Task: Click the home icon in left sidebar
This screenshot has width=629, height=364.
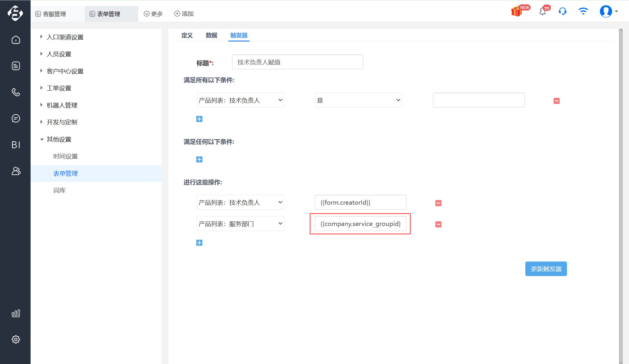Action: tap(16, 40)
